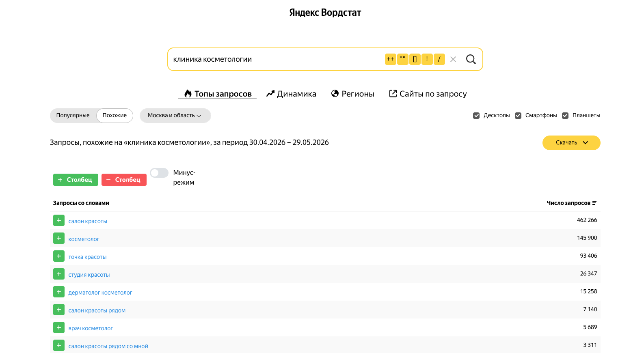Viewport: 644px width, 353px height.
Task: Click the count value 3 311
Action: click(x=590, y=345)
